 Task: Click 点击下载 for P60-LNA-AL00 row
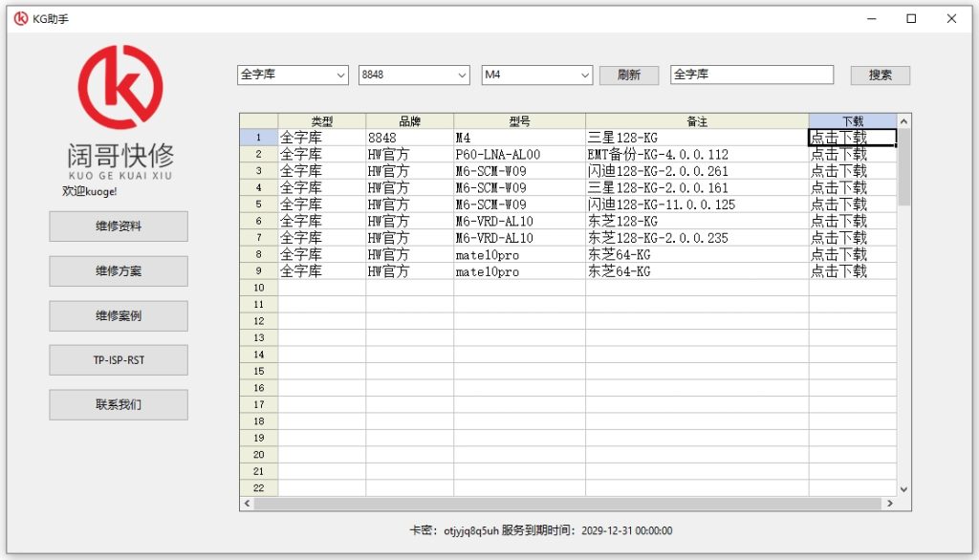point(852,154)
